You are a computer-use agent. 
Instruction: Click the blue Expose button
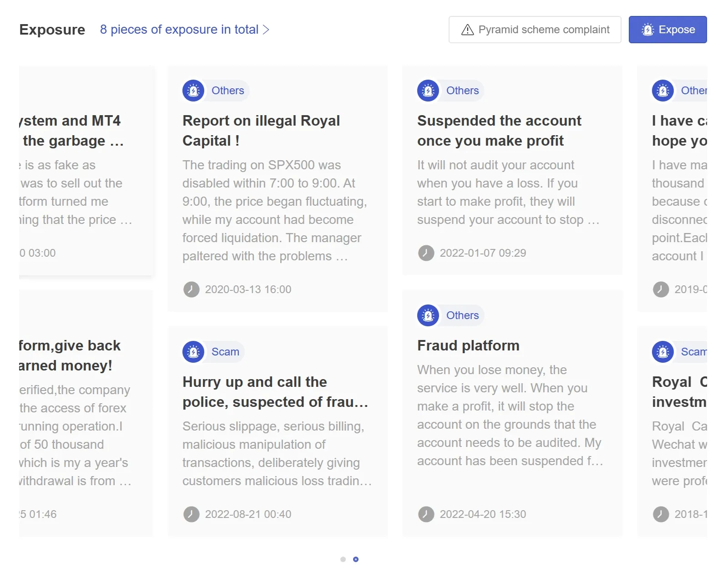tap(668, 30)
